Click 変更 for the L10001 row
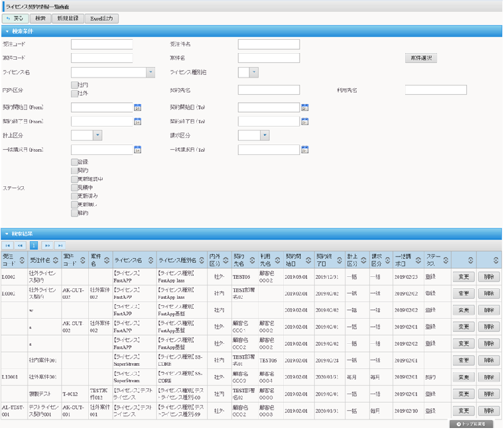Viewport: 504px width, 432px height. 464,377
